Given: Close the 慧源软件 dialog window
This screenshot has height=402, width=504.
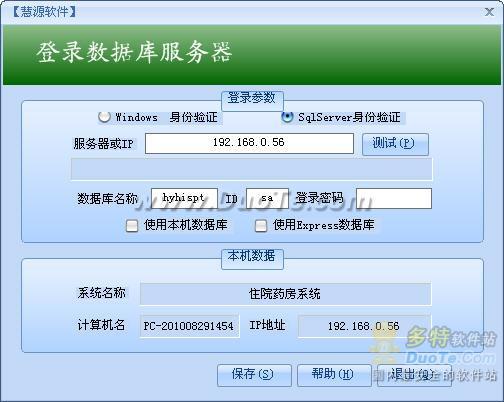Looking at the screenshot, I should tap(489, 12).
